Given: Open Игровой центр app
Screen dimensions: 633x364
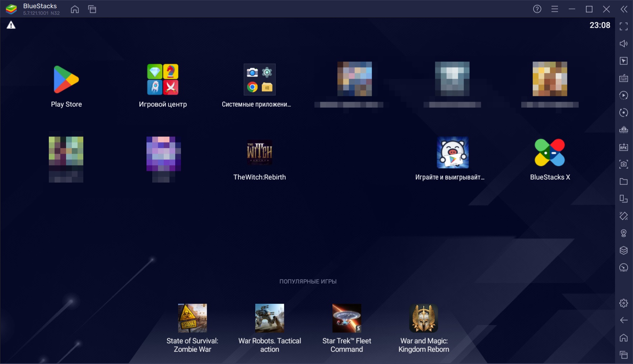Looking at the screenshot, I should click(163, 87).
